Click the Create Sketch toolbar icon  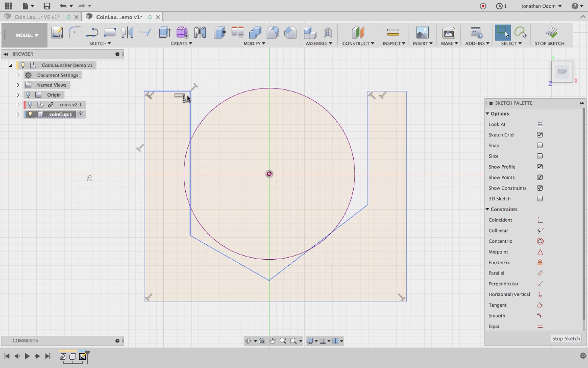tap(57, 33)
